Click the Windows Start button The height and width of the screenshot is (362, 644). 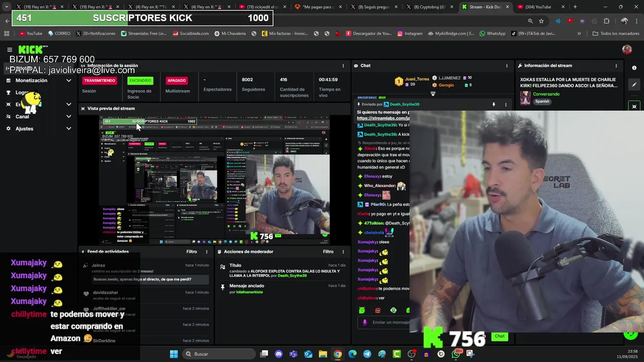(x=174, y=354)
